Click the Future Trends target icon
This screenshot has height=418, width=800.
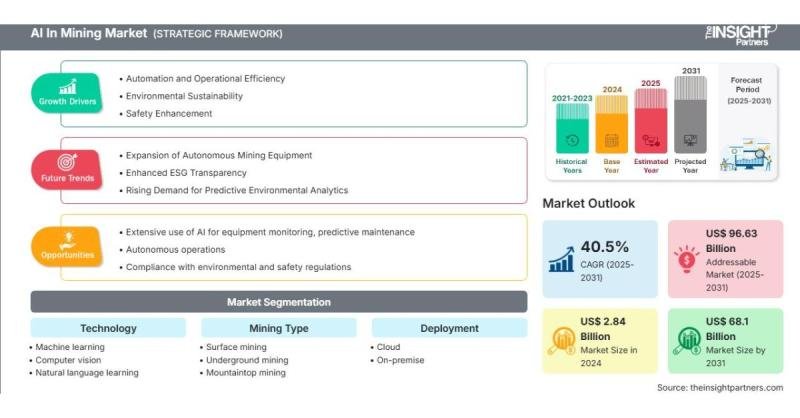point(68,162)
